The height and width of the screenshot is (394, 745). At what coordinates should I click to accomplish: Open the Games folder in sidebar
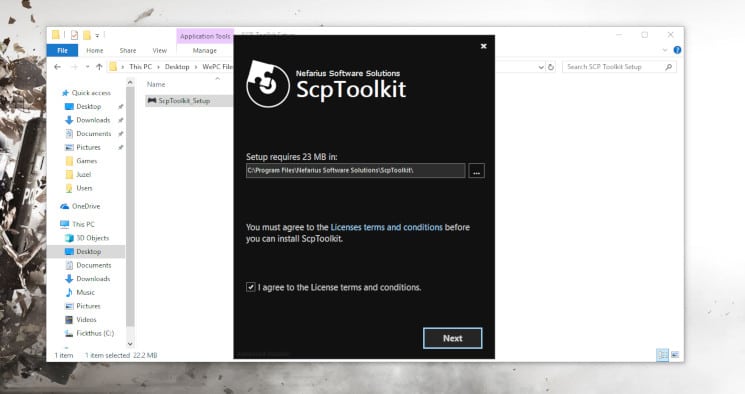[x=86, y=161]
